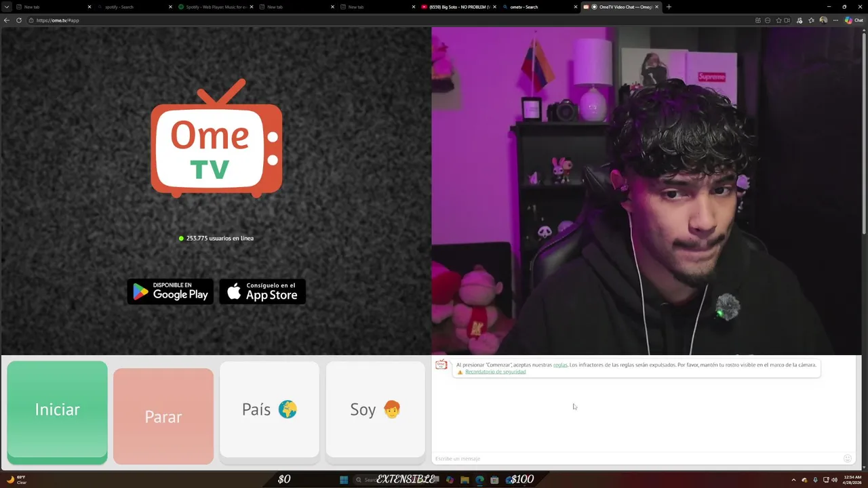Click the OmeTV logo on the left panel
868x488 pixels.
click(x=216, y=138)
